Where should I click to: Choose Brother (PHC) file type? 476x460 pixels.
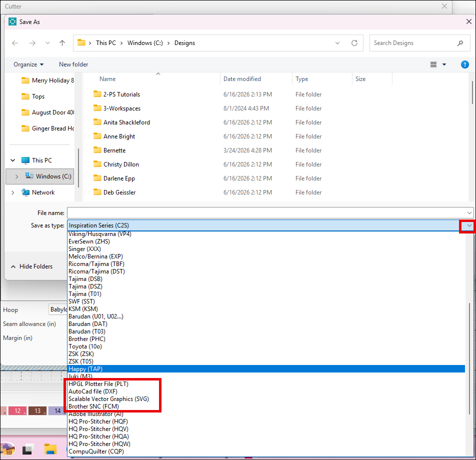87,339
